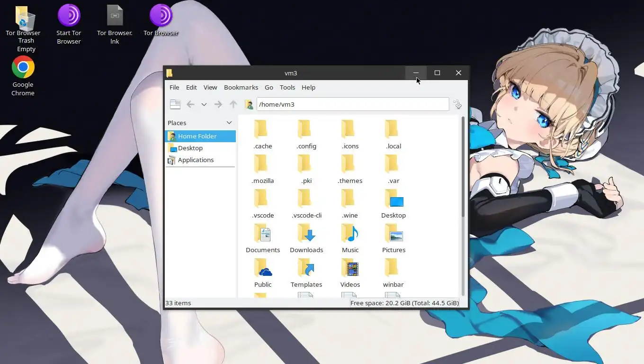
Task: Select the .local folder
Action: point(394,135)
